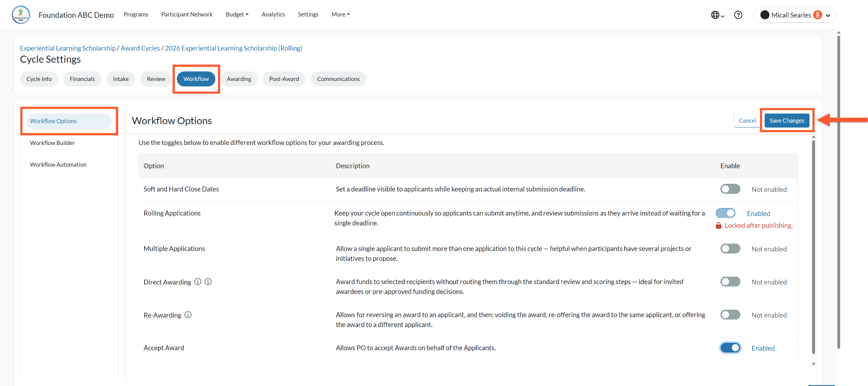Open the language globe selector
Image resolution: width=868 pixels, height=386 pixels.
(x=718, y=15)
